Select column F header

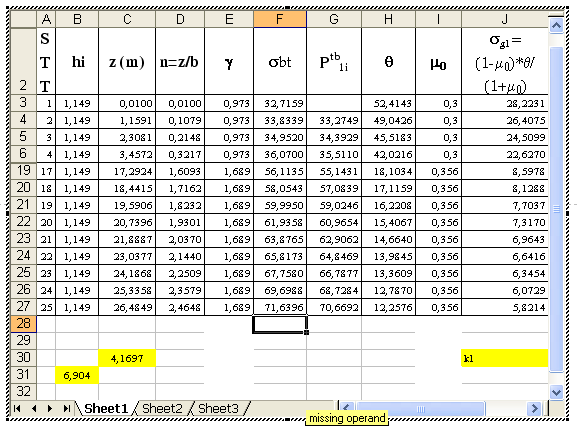[280, 19]
